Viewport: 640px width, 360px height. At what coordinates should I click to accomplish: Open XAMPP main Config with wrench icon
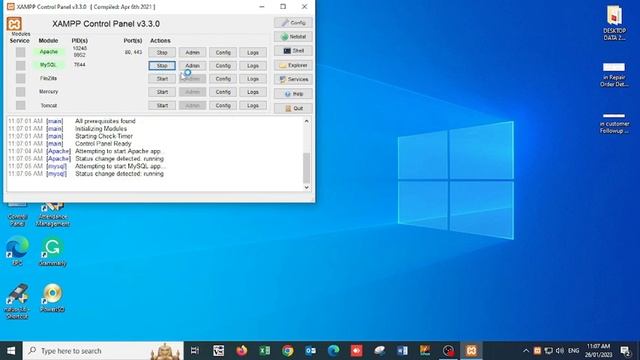tap(293, 22)
